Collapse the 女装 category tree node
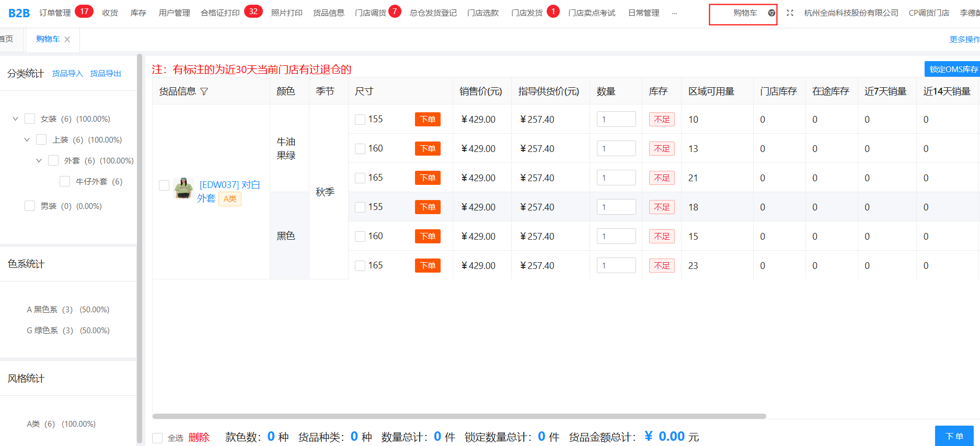 pyautogui.click(x=15, y=119)
